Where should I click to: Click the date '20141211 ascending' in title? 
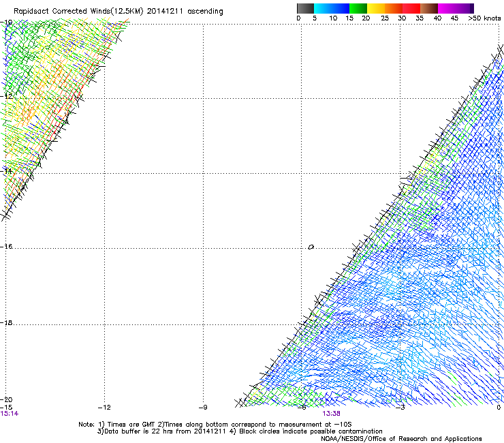point(185,12)
